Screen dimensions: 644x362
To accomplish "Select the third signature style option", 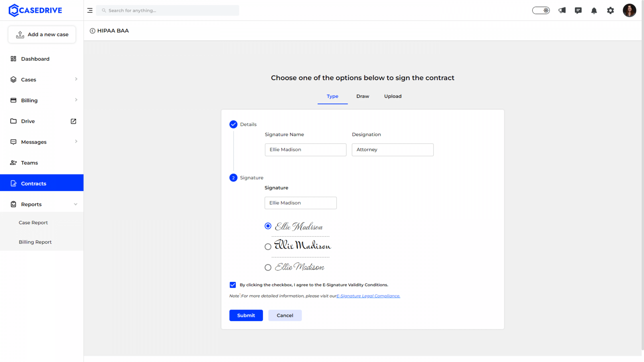I will pyautogui.click(x=268, y=267).
